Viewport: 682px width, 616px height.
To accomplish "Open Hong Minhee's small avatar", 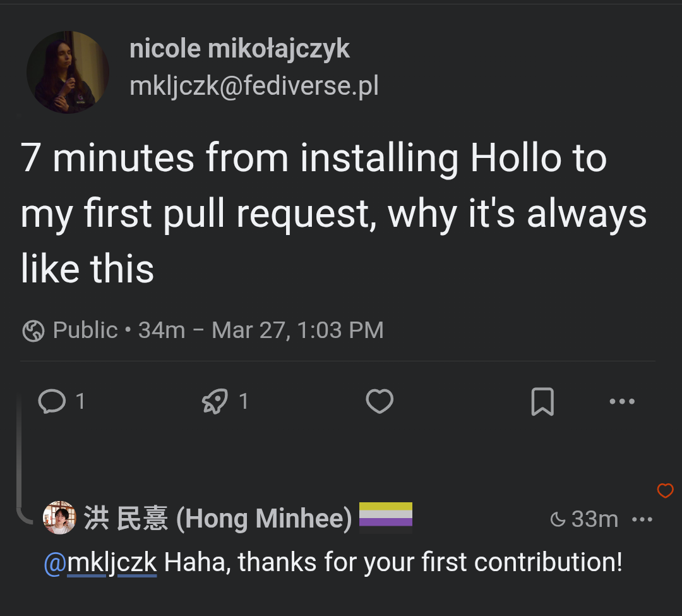I will 59,518.
